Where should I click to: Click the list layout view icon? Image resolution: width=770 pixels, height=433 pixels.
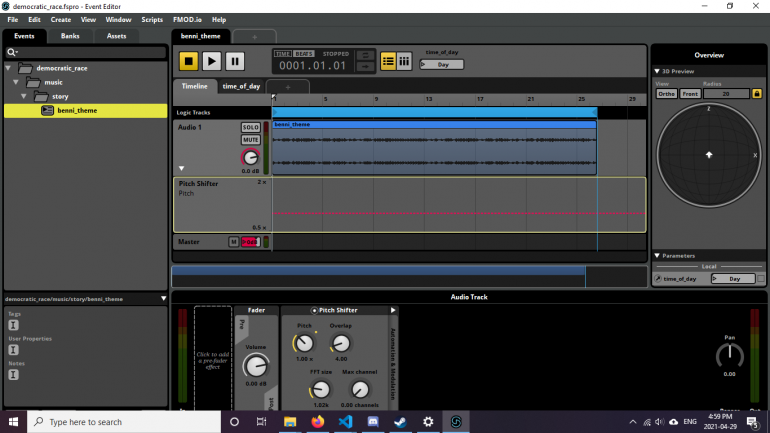(x=388, y=61)
